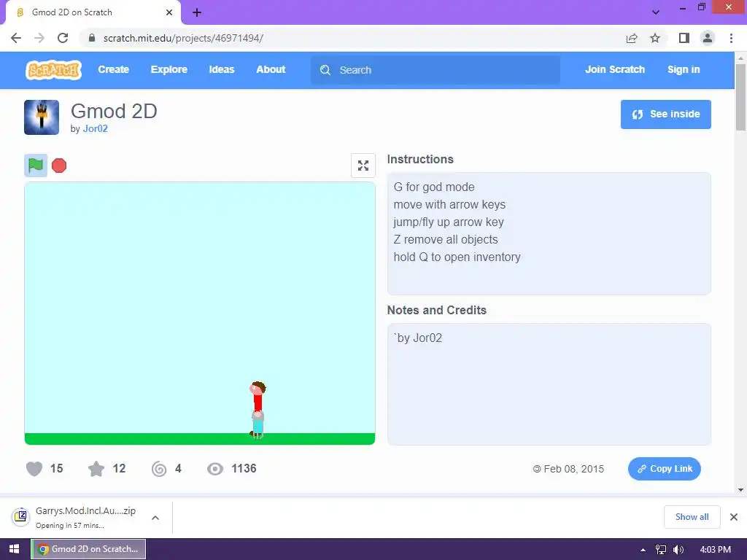Reload the page
The image size is (747, 560).
[x=63, y=38]
